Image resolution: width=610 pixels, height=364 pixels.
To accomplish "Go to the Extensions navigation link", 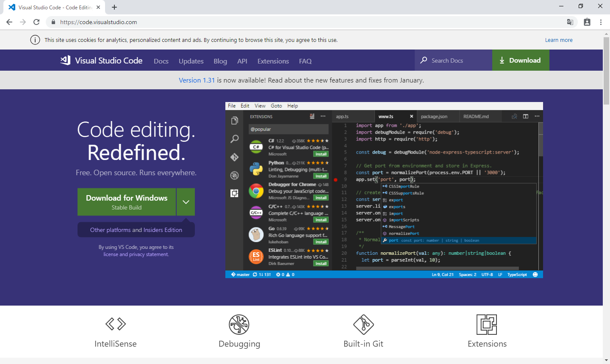I will point(273,61).
